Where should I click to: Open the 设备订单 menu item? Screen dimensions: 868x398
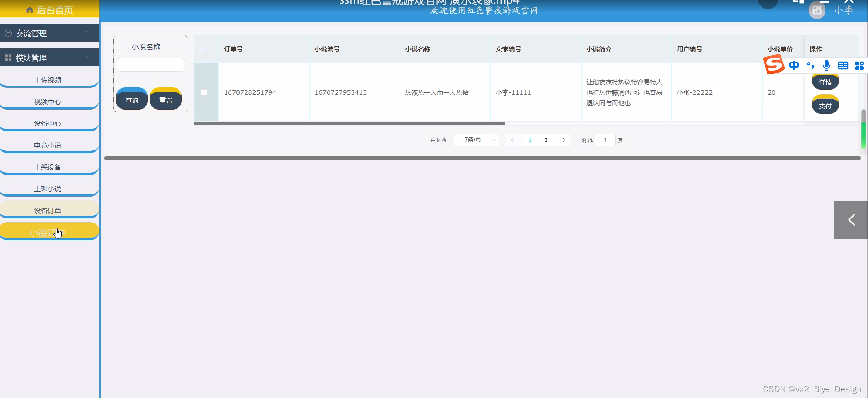tap(49, 210)
